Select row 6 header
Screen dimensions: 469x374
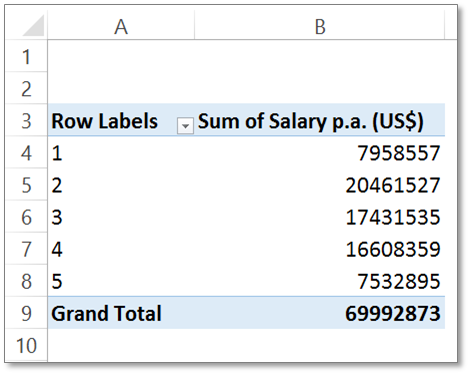(27, 217)
